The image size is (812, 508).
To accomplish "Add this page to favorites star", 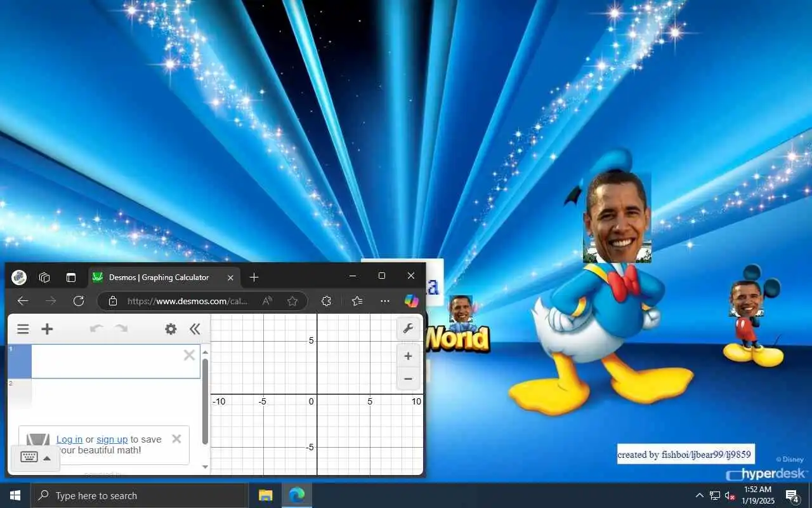I will point(292,301).
